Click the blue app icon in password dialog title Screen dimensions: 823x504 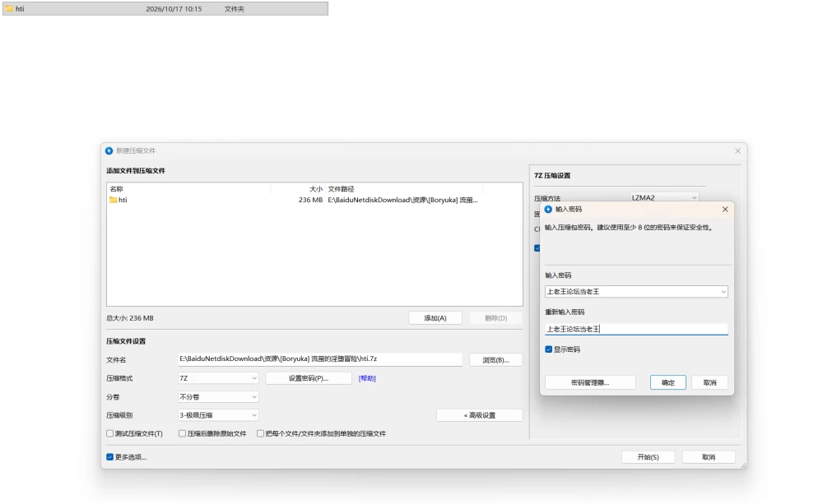click(x=548, y=210)
